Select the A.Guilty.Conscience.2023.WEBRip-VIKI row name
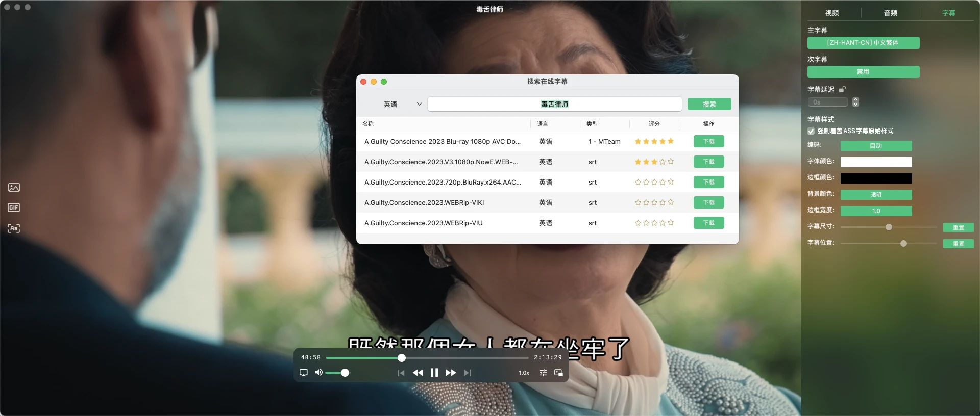The width and height of the screenshot is (980, 416). pyautogui.click(x=424, y=202)
